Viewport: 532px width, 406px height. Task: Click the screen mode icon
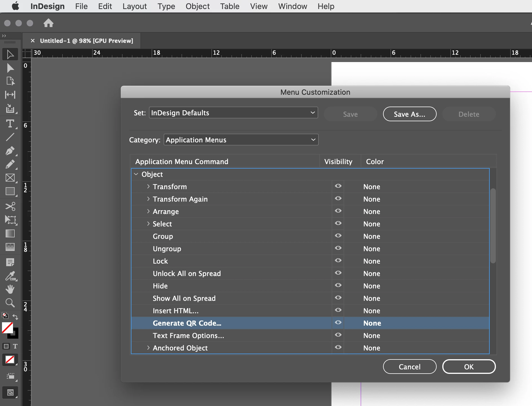click(10, 392)
